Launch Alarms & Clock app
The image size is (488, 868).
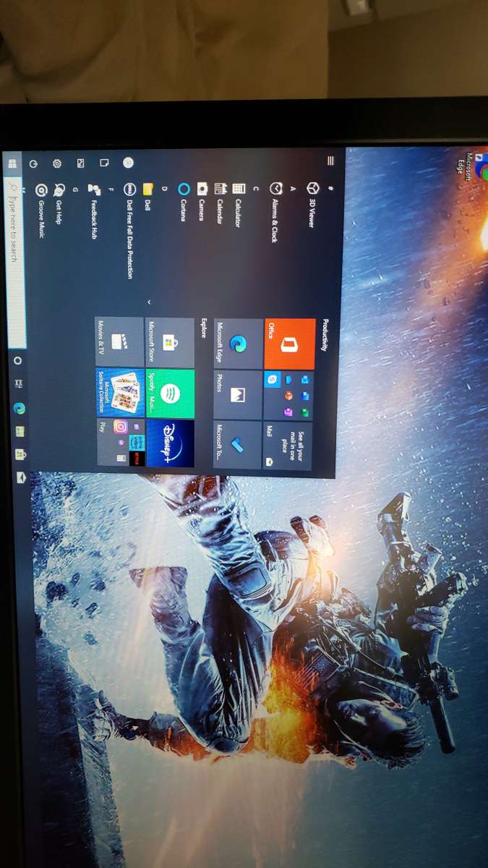(275, 210)
